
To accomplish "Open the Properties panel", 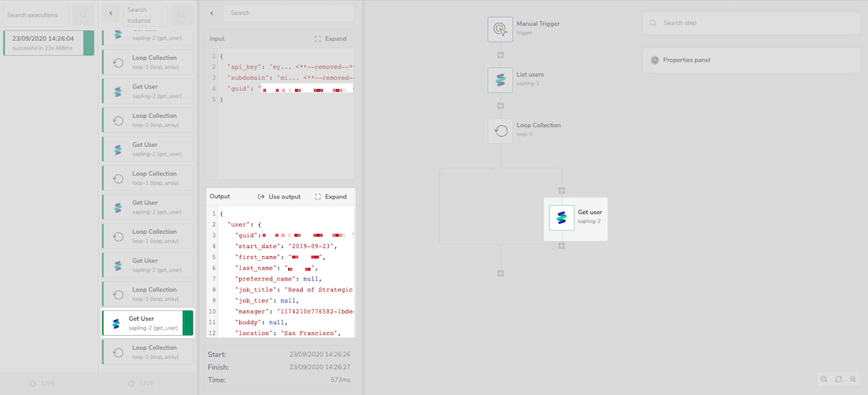I will (x=750, y=60).
